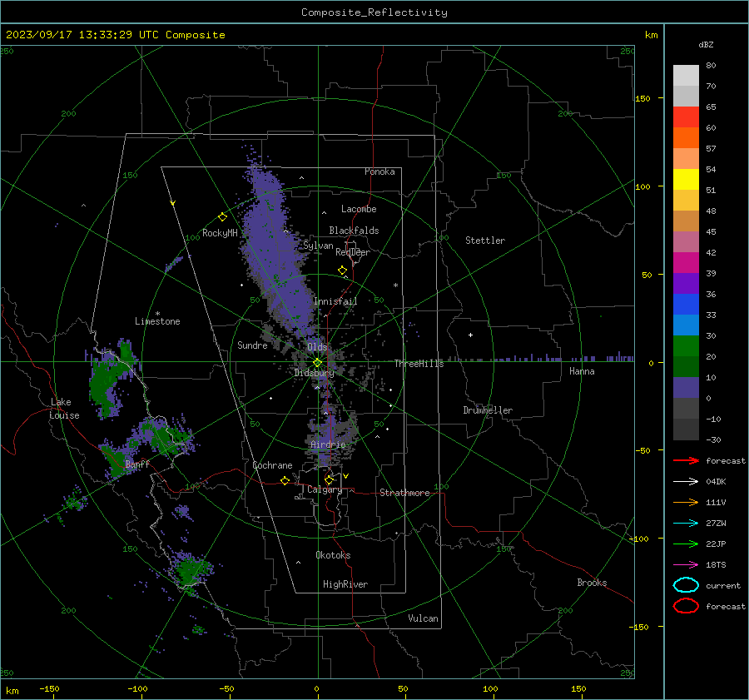Click the RockyMH label
The height and width of the screenshot is (700, 749).
coord(220,233)
